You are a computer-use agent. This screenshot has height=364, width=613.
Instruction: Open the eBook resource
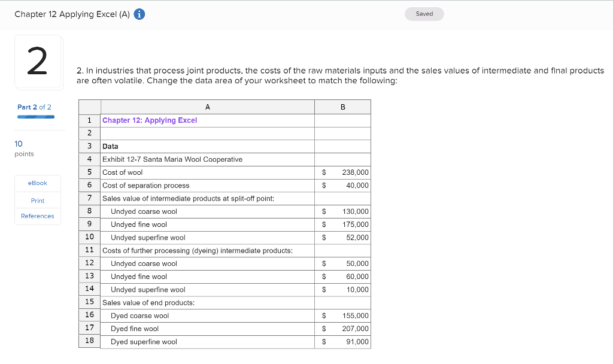37,183
